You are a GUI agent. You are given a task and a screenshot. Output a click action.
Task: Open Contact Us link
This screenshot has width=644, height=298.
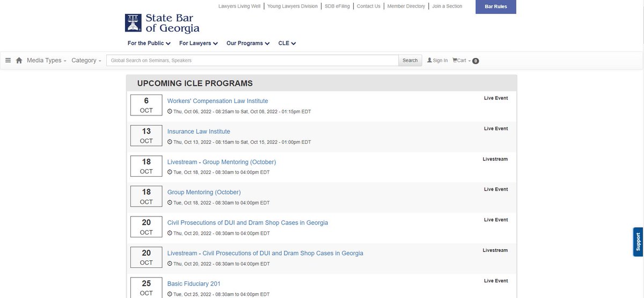pyautogui.click(x=368, y=6)
